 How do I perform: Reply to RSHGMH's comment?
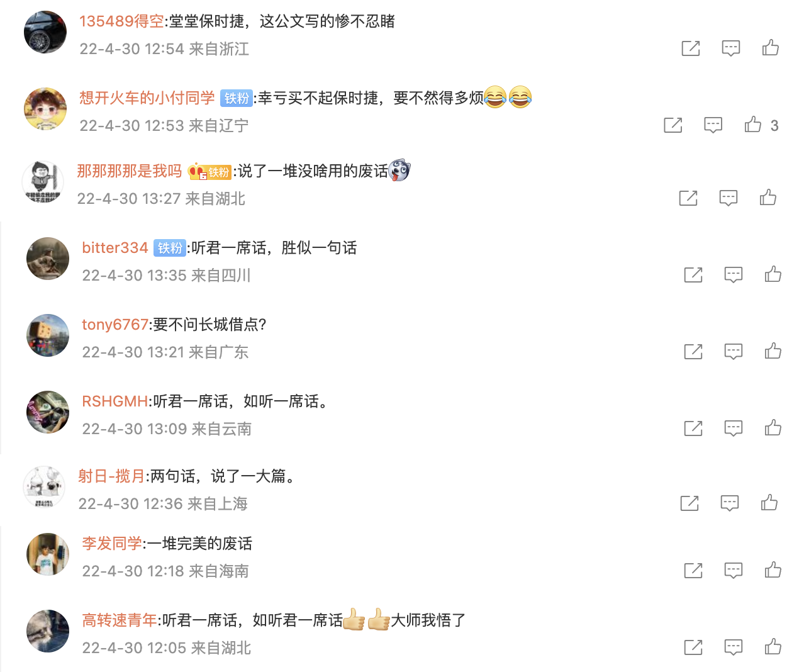(734, 428)
